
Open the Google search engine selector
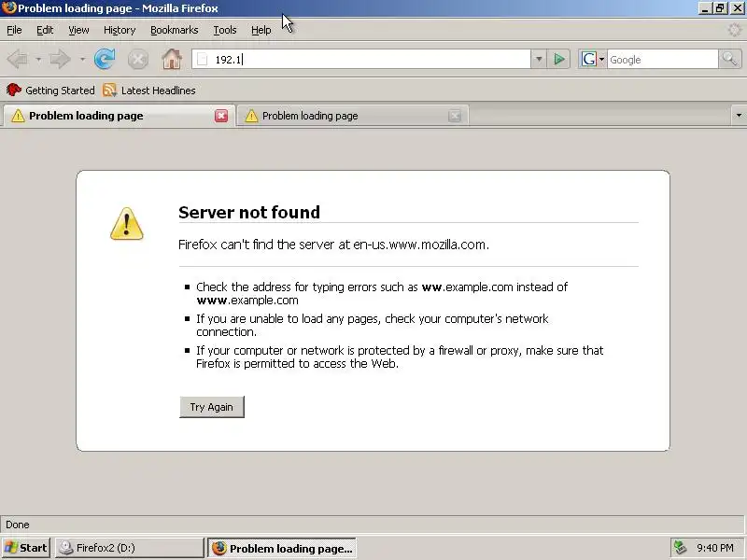pyautogui.click(x=592, y=60)
